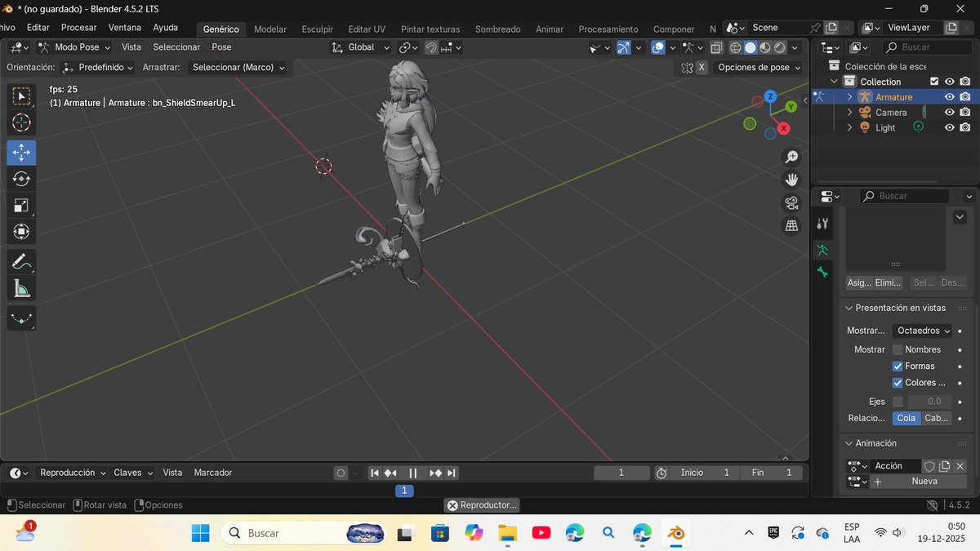Toggle the Nombres checkbox

pos(898,349)
